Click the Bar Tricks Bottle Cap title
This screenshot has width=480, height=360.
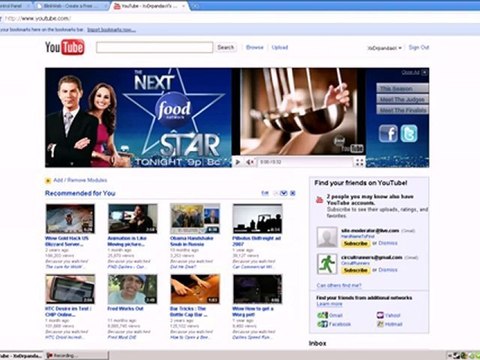pyautogui.click(x=189, y=311)
